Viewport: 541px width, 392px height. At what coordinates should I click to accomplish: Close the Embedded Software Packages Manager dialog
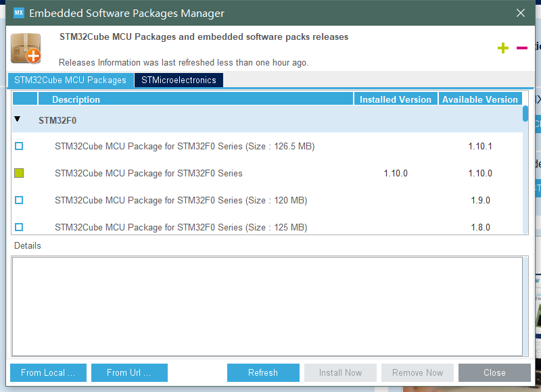coord(520,13)
